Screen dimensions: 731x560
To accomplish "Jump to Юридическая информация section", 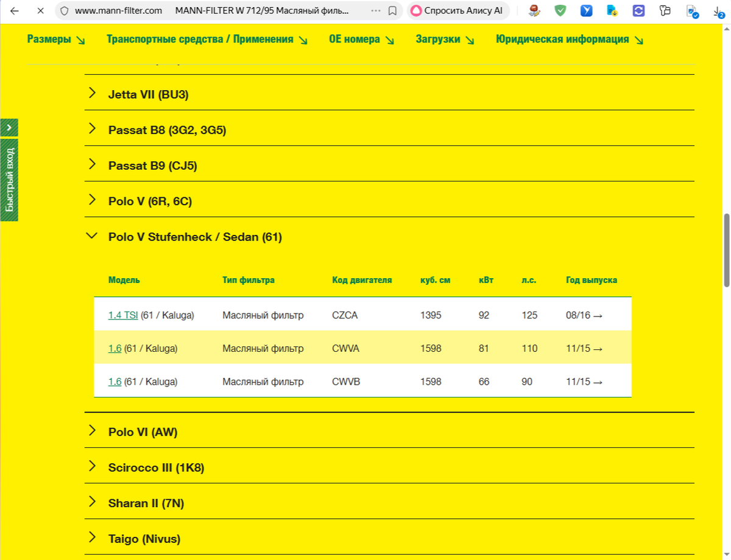I will [570, 40].
